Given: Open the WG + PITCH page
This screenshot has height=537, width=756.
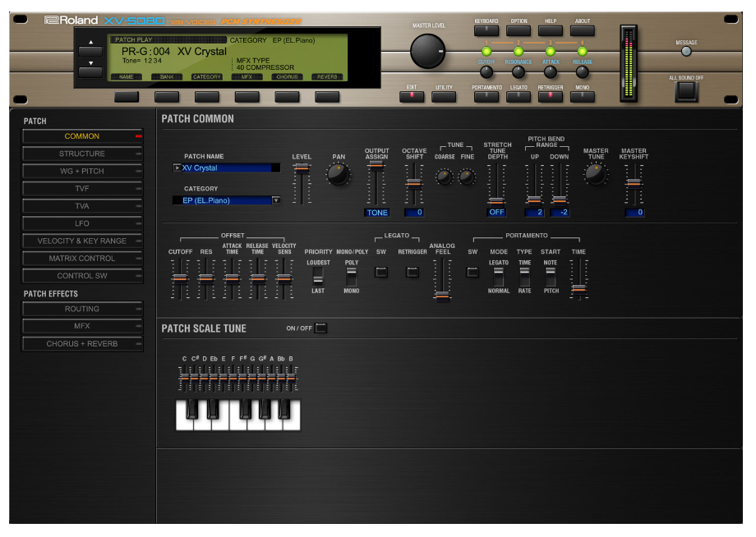Looking at the screenshot, I should (x=82, y=171).
